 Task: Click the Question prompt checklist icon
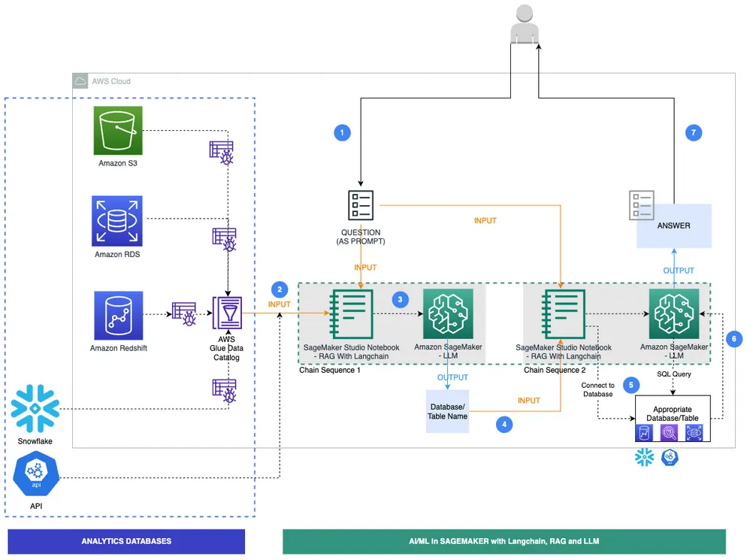coord(361,205)
